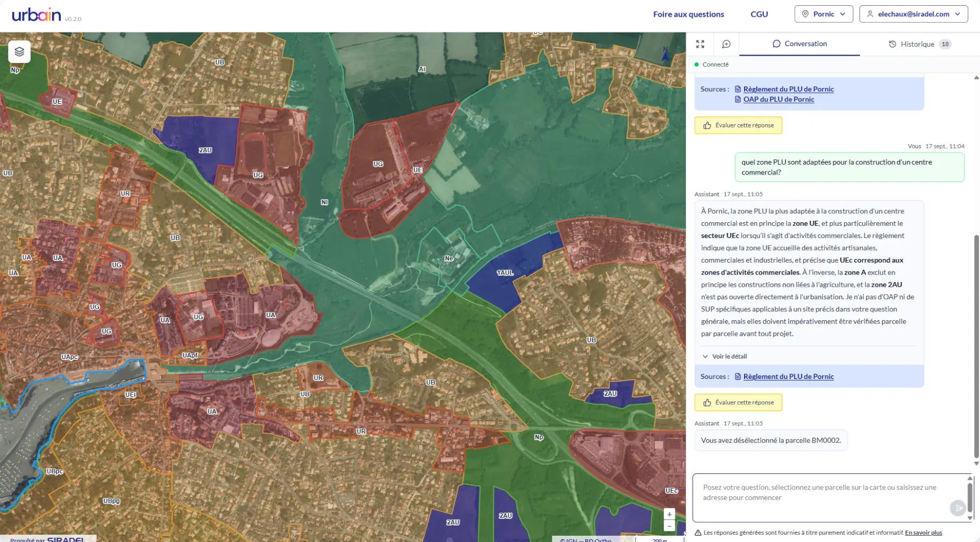980x542 pixels.
Task: Open the Pornic city dropdown
Action: [824, 14]
